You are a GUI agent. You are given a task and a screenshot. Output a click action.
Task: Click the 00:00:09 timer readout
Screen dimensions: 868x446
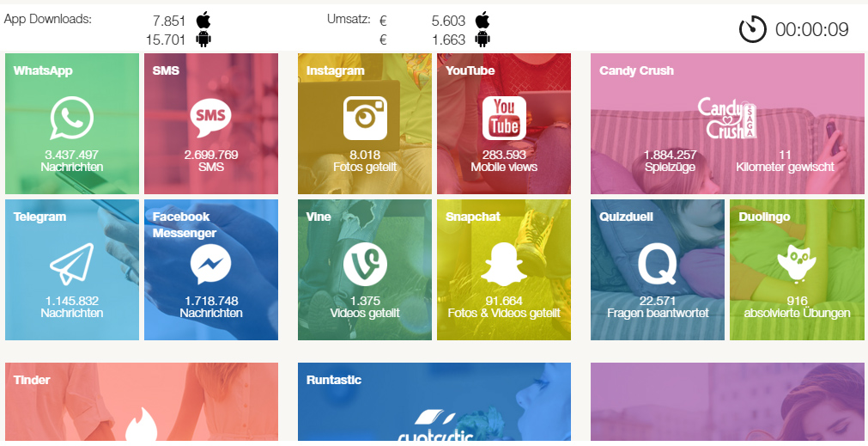(811, 29)
